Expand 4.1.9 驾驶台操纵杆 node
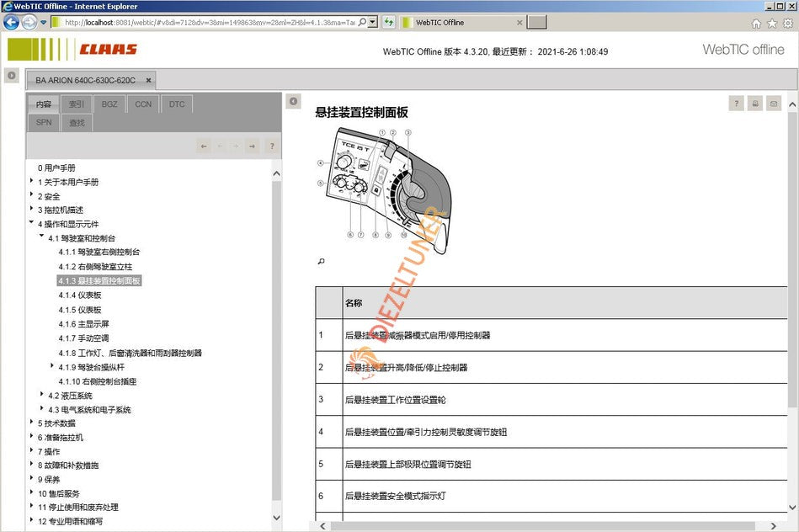Image resolution: width=799 pixels, height=532 pixels. click(52, 365)
